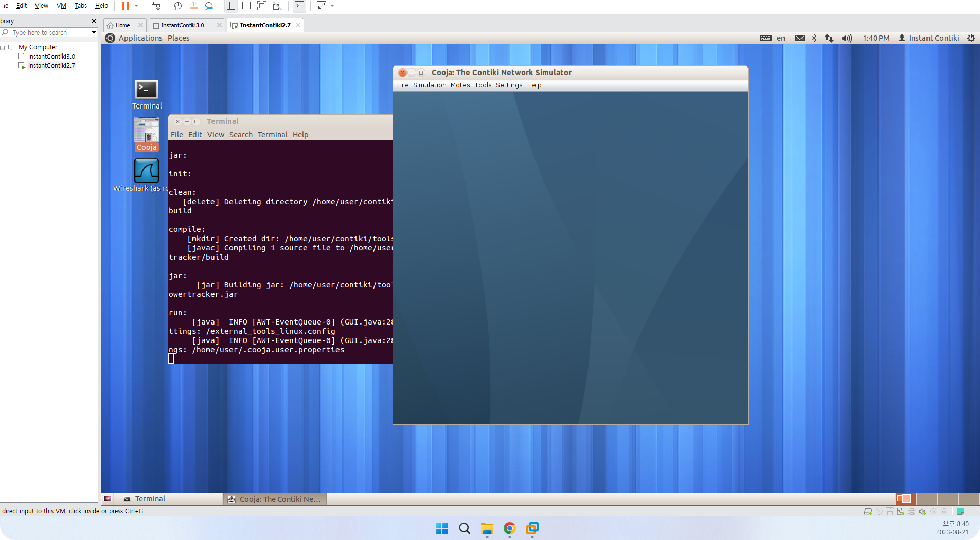Click the Send Ctrl+Alt+Del toolbar icon
Image resolution: width=980 pixels, height=540 pixels.
156,6
